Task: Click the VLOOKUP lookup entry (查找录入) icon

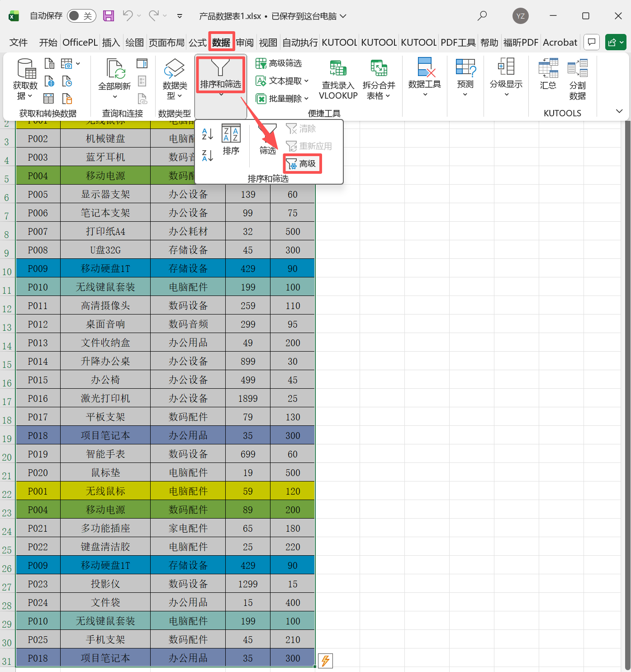Action: (338, 69)
